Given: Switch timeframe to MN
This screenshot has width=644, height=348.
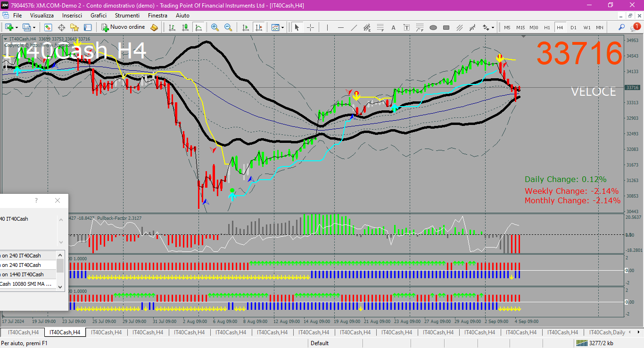Looking at the screenshot, I should pyautogui.click(x=600, y=27).
